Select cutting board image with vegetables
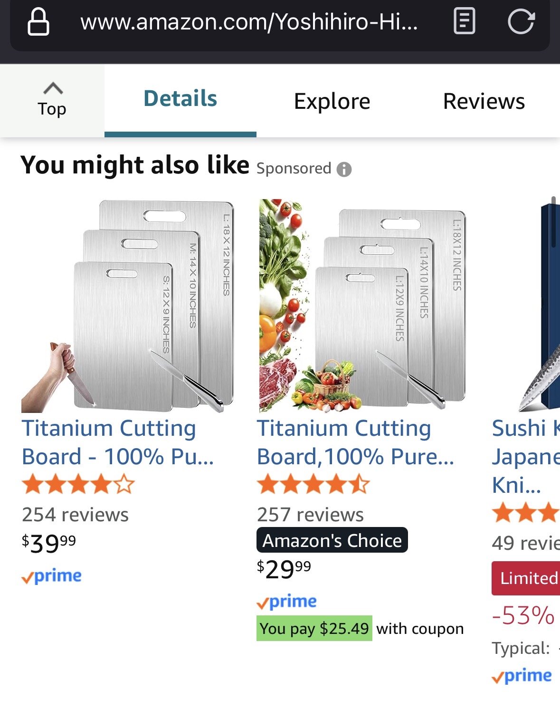The width and height of the screenshot is (560, 728). tap(362, 306)
